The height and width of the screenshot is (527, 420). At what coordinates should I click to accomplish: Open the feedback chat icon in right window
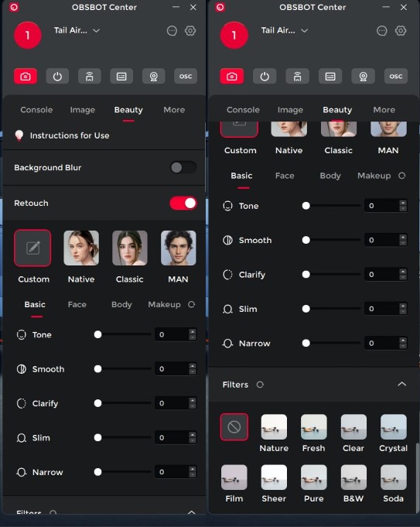pos(381,31)
